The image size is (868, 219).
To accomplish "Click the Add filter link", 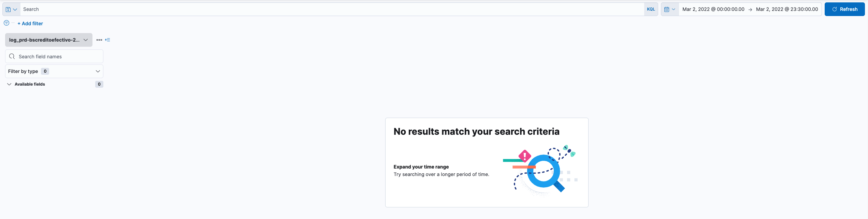I will pos(30,24).
